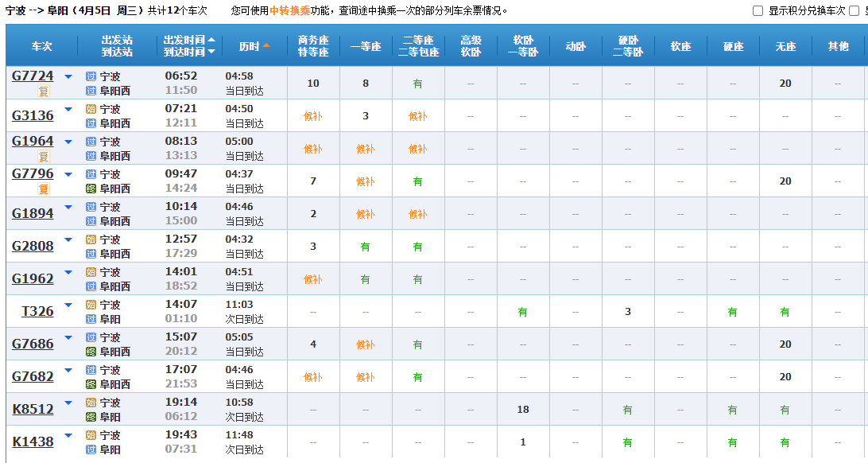
Task: Expand the blue arrow beside K1438
Action: pyautogui.click(x=68, y=435)
